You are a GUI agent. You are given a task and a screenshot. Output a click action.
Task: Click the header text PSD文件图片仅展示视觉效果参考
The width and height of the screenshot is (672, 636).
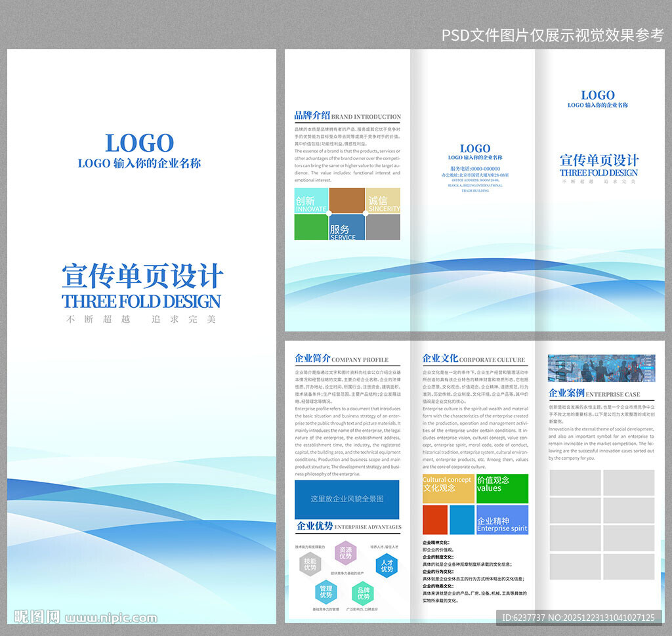[x=553, y=35]
